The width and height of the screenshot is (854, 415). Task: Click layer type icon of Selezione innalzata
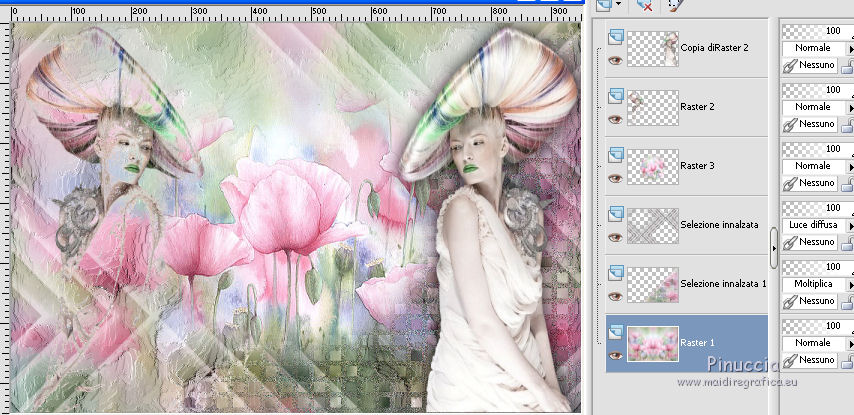coord(616,213)
